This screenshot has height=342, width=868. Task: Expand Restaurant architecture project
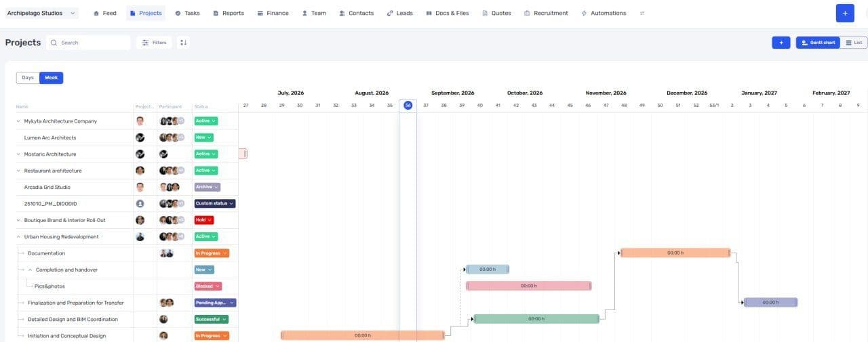click(18, 171)
